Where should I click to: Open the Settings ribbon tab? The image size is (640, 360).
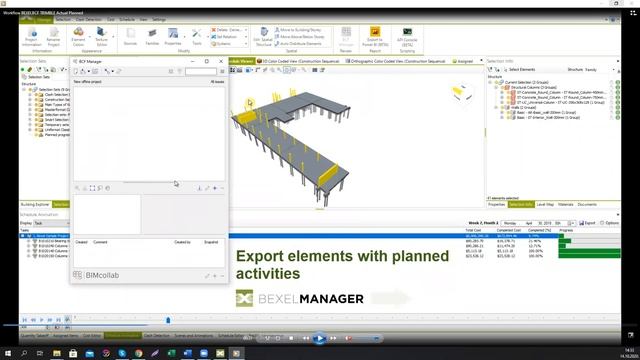click(159, 20)
